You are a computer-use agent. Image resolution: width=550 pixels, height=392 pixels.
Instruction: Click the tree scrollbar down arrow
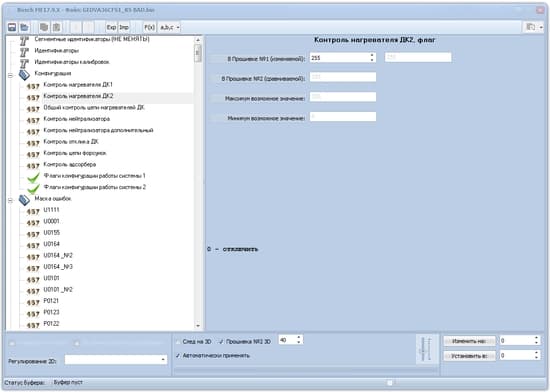[x=198, y=326]
